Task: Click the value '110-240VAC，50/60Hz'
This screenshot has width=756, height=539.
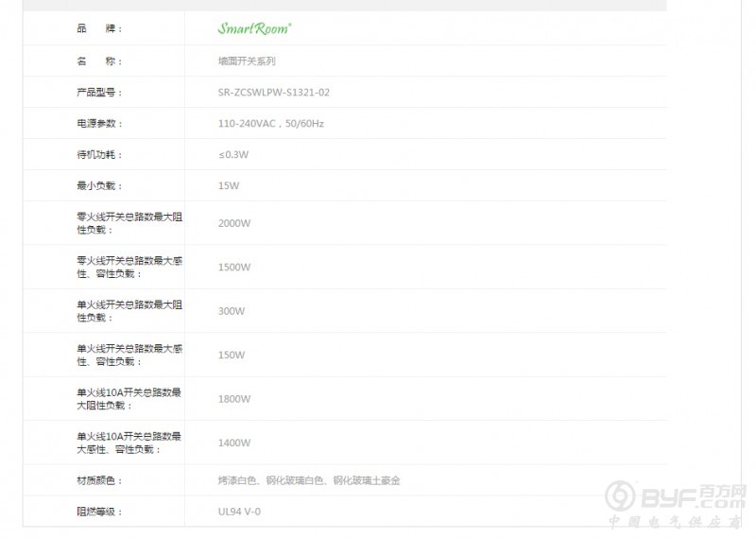Action: click(x=271, y=124)
